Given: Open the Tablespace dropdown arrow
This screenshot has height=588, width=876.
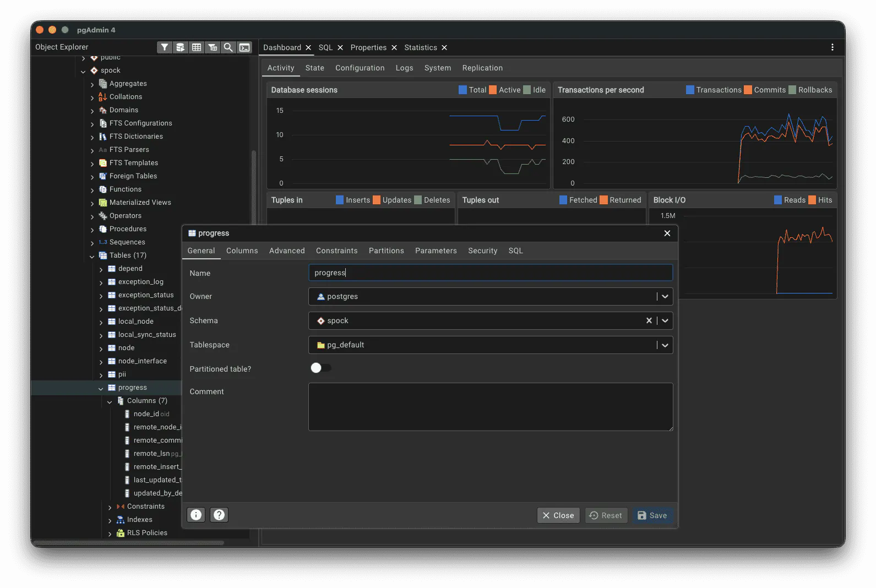Looking at the screenshot, I should 665,345.
